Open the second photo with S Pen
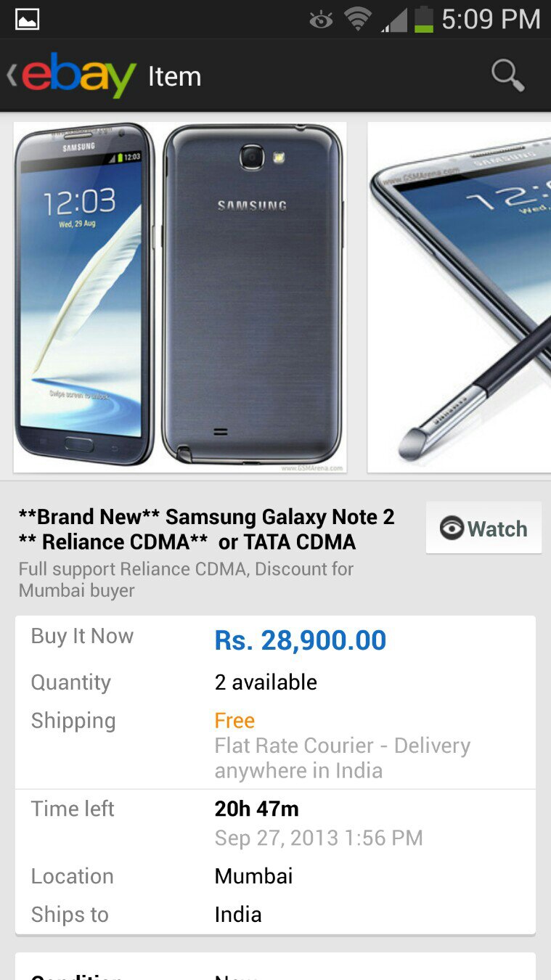Image resolution: width=551 pixels, height=980 pixels. (459, 297)
